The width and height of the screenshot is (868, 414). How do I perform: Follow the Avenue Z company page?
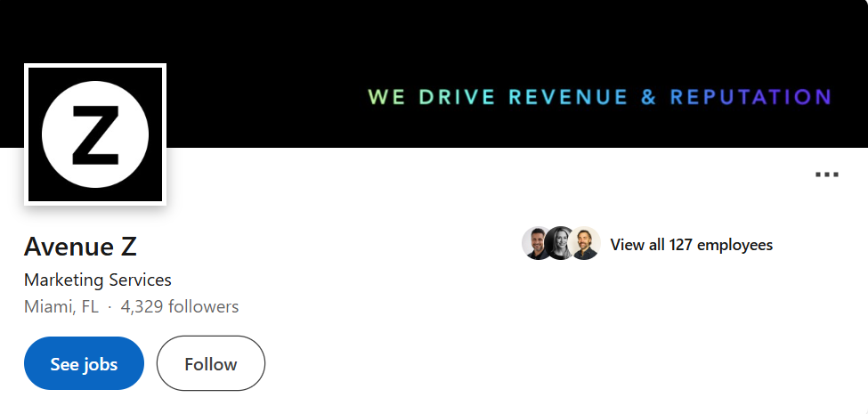click(211, 363)
